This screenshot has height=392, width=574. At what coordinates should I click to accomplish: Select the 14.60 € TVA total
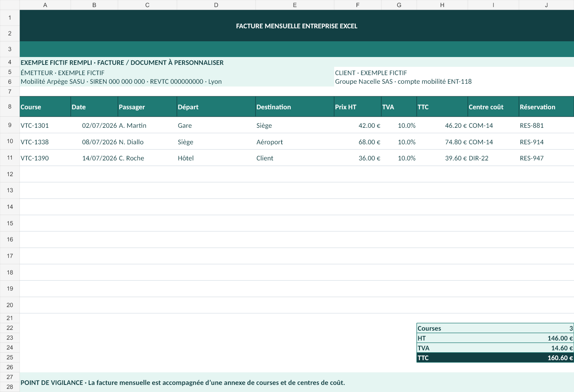[x=562, y=348]
